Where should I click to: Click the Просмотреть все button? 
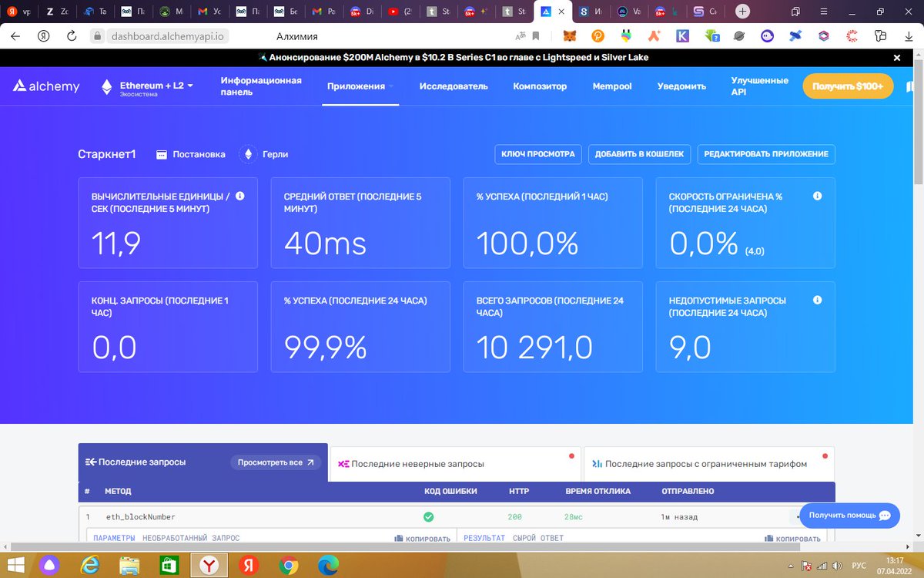click(x=276, y=462)
